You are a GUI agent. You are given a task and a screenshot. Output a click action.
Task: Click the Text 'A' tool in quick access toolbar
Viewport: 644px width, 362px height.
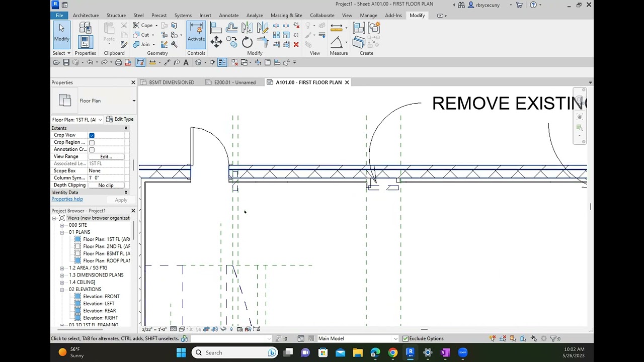186,62
